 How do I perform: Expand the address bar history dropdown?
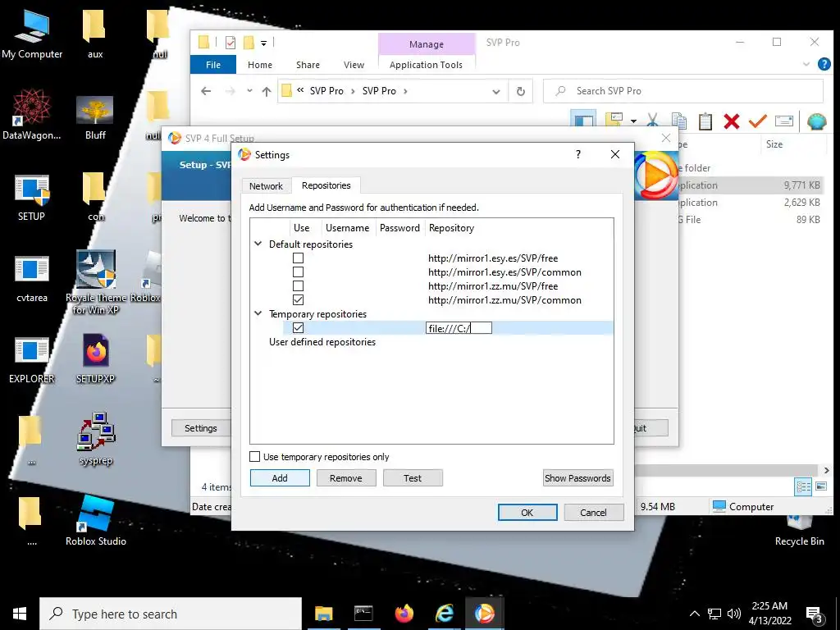[496, 92]
